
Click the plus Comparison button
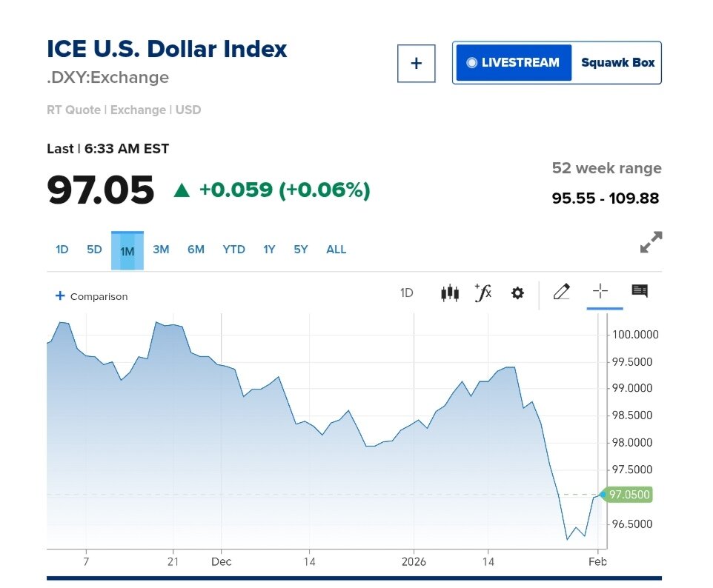(x=91, y=296)
